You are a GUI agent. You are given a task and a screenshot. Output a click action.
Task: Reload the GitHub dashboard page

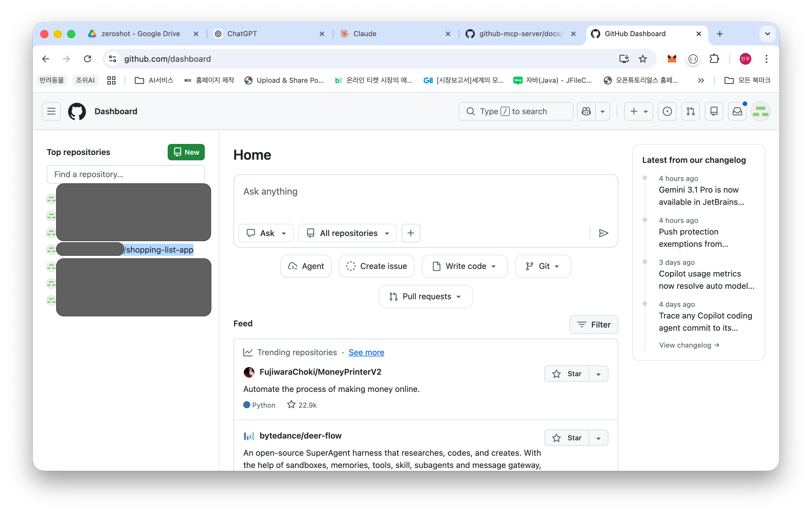point(88,59)
